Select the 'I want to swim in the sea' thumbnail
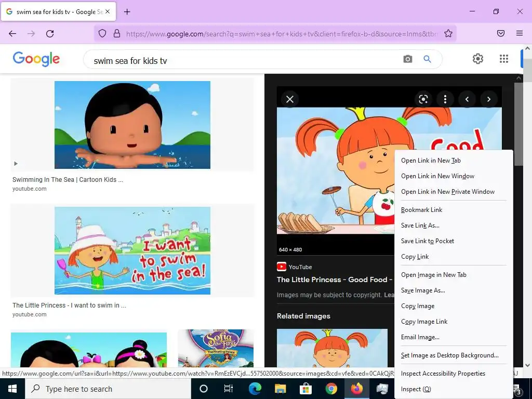The height and width of the screenshot is (399, 532). (132, 251)
